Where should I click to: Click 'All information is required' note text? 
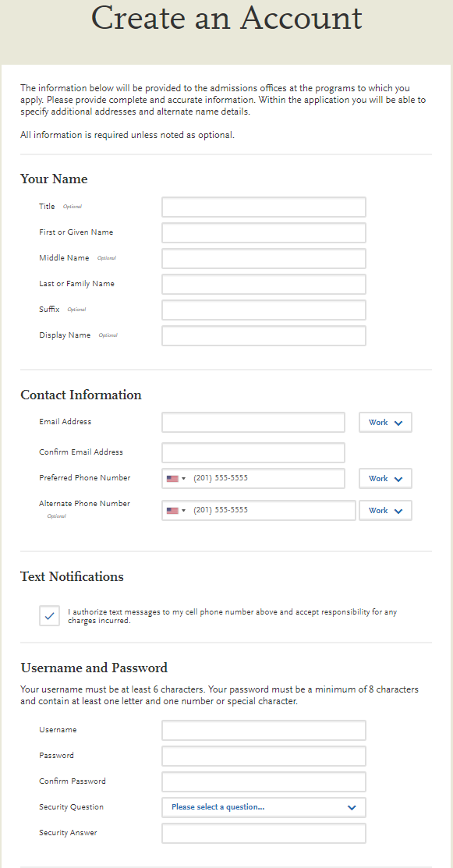[127, 135]
